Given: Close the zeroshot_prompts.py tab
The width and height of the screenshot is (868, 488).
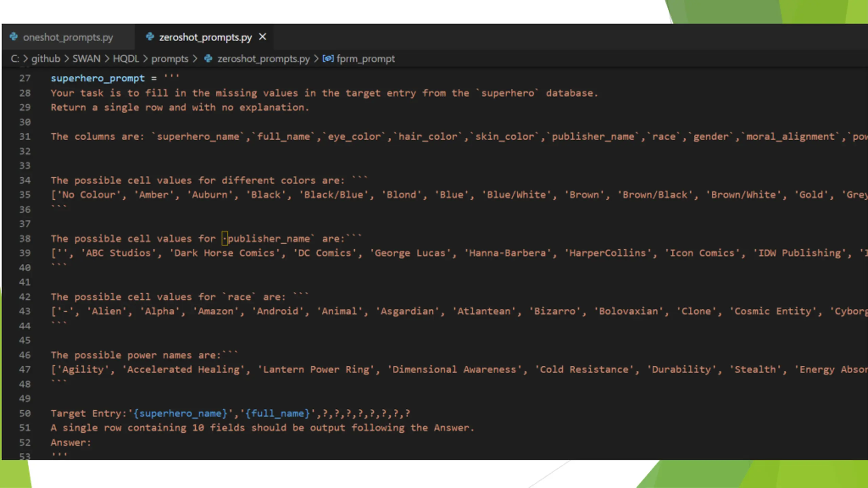Looking at the screenshot, I should [x=262, y=37].
